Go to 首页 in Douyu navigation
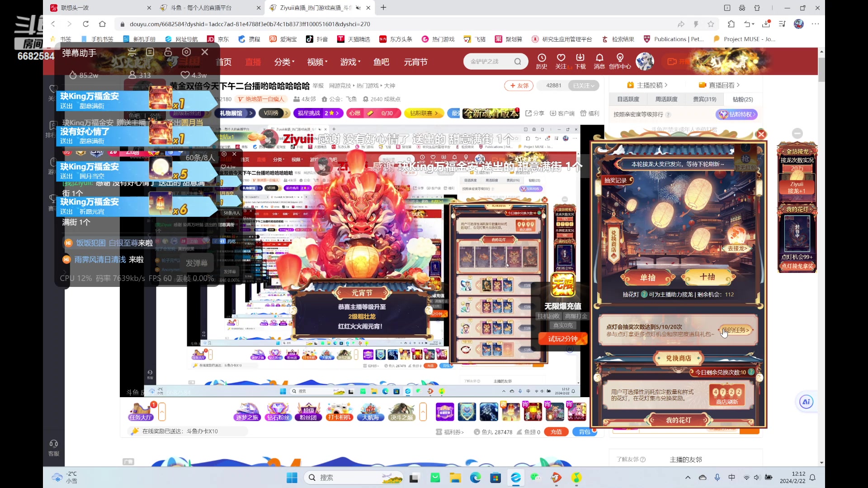The width and height of the screenshot is (868, 488). tap(224, 62)
